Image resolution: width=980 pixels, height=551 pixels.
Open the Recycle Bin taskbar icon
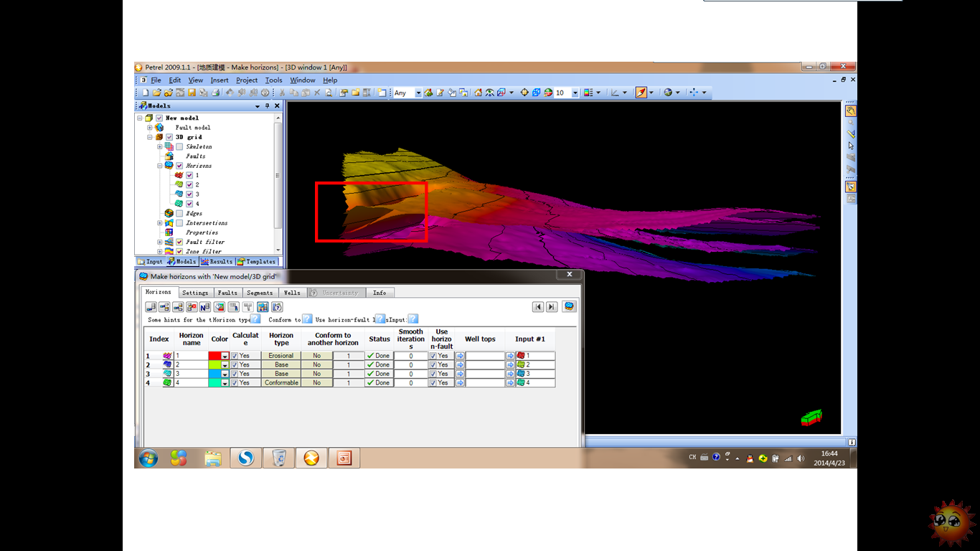[x=279, y=458]
